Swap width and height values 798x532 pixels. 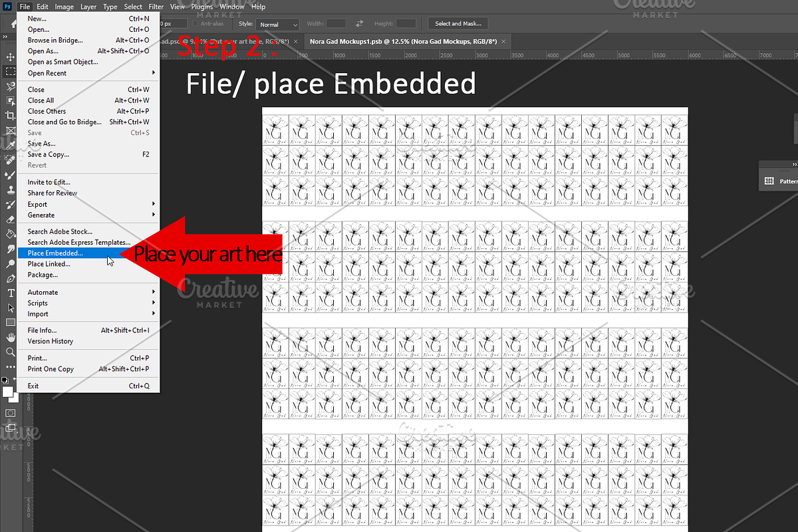click(x=360, y=24)
